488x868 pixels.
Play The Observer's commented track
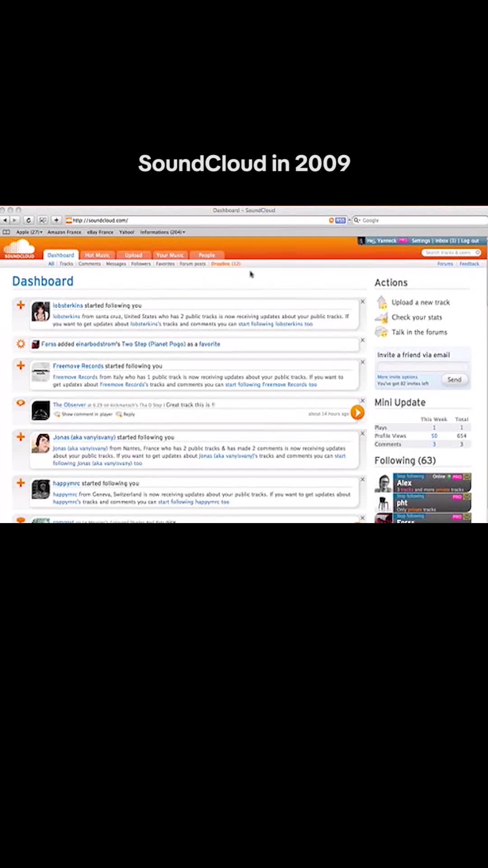(x=357, y=412)
